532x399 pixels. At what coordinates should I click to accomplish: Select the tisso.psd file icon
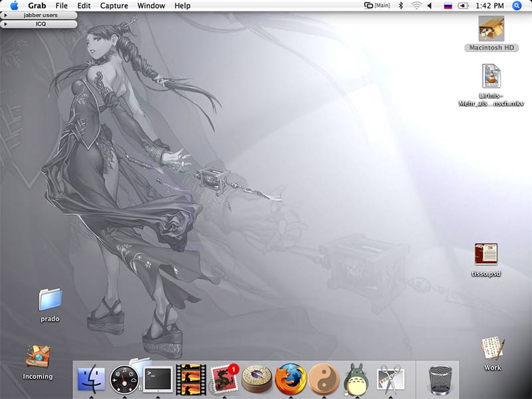click(x=486, y=254)
